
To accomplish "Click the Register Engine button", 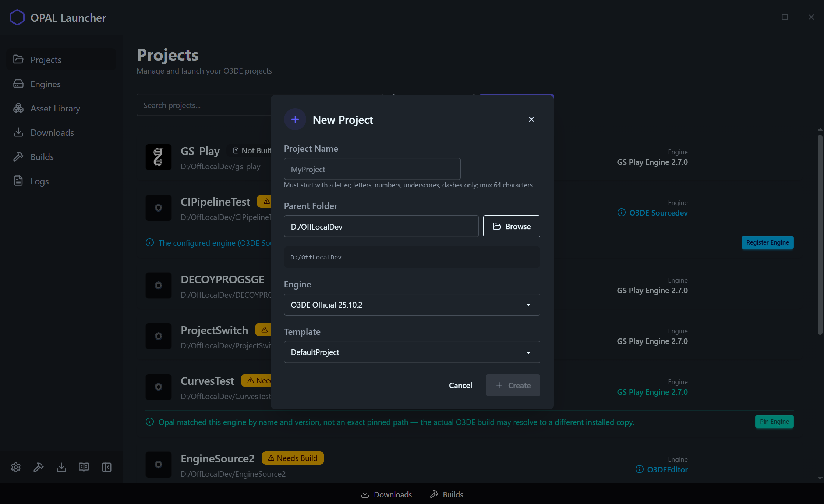I will [767, 242].
